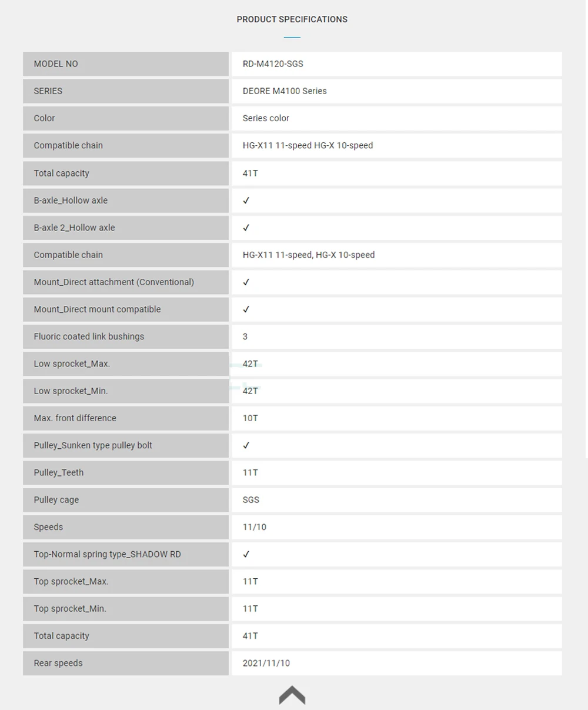Select the MODEL NO label cell
Image resolution: width=588 pixels, height=710 pixels.
(126, 64)
